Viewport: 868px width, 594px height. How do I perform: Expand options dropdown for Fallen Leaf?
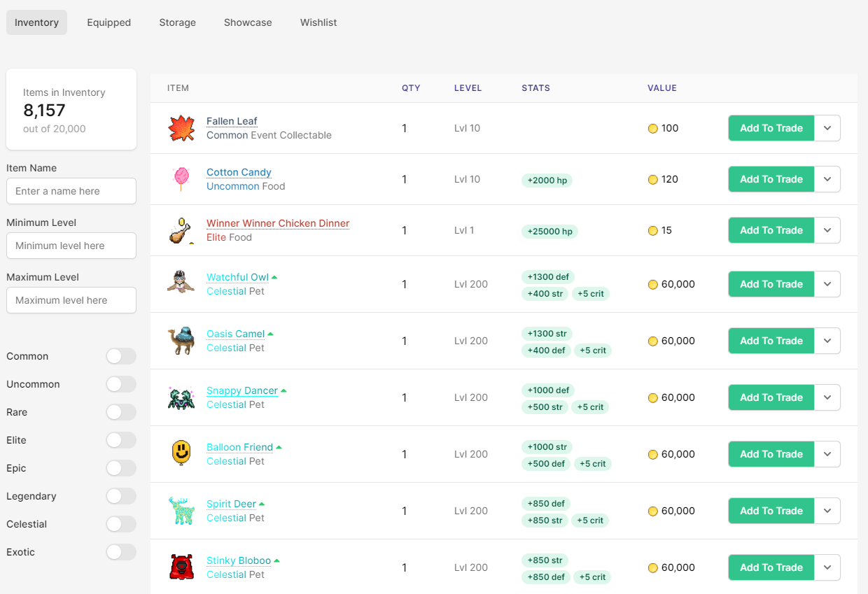coord(827,128)
